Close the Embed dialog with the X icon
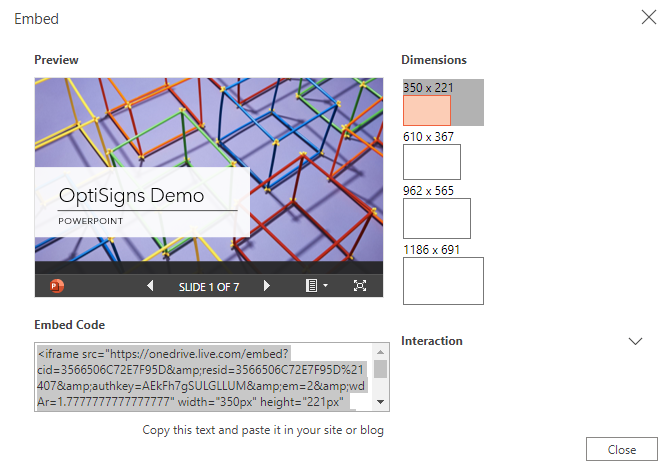 [649, 17]
